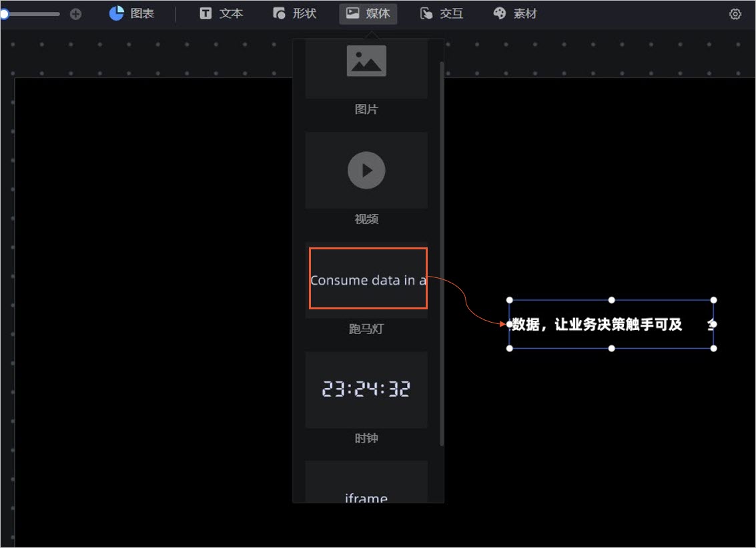Viewport: 756px width, 548px height.
Task: Open the settings gear
Action: click(735, 13)
